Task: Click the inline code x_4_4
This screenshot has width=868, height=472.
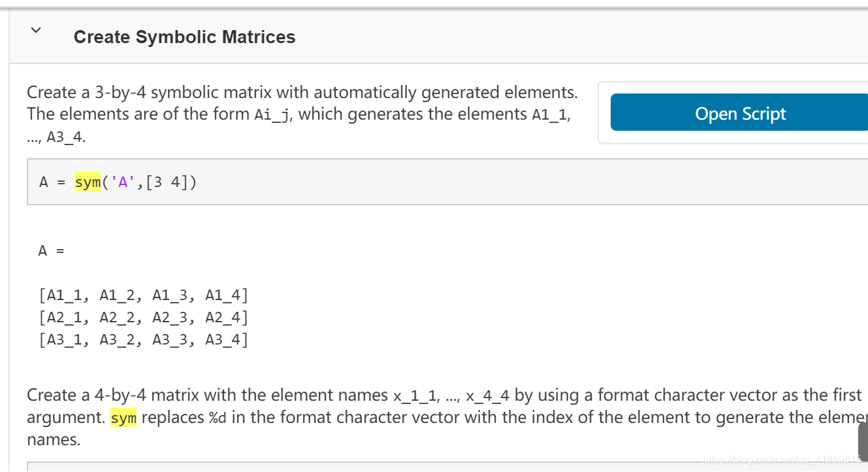Action: (x=488, y=396)
